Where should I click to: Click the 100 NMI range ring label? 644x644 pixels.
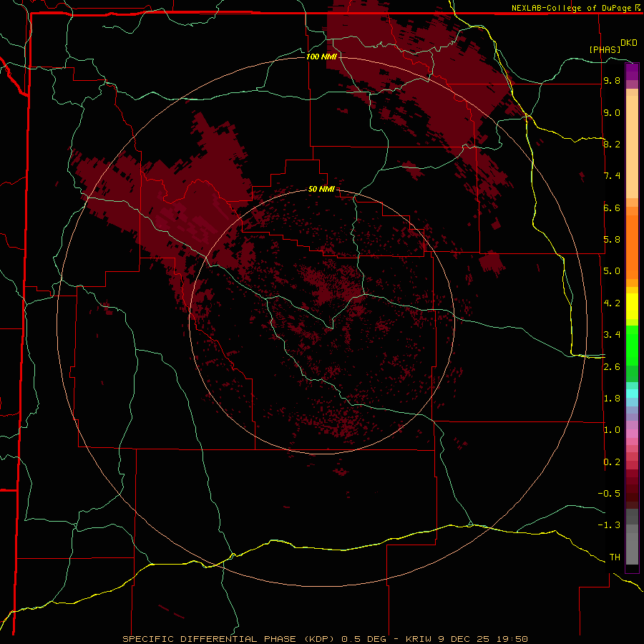click(x=321, y=57)
